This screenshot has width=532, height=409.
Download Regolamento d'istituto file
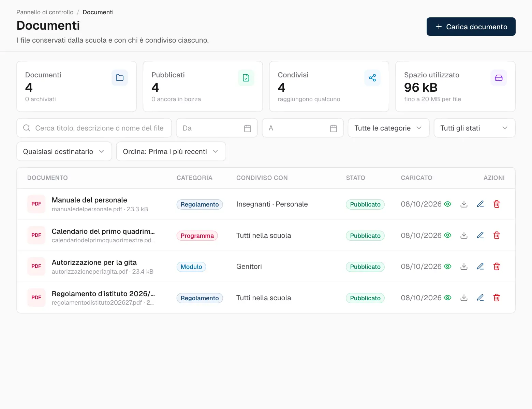pos(464,298)
